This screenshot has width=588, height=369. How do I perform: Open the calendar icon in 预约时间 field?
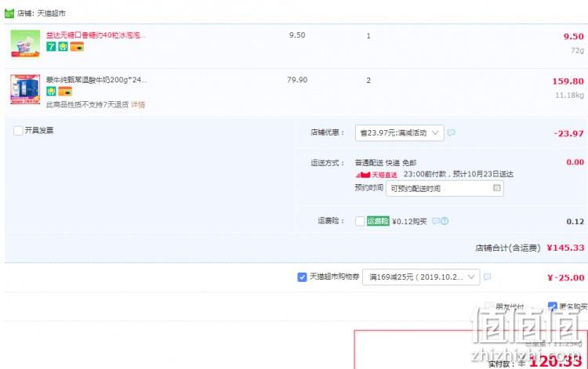(x=496, y=188)
